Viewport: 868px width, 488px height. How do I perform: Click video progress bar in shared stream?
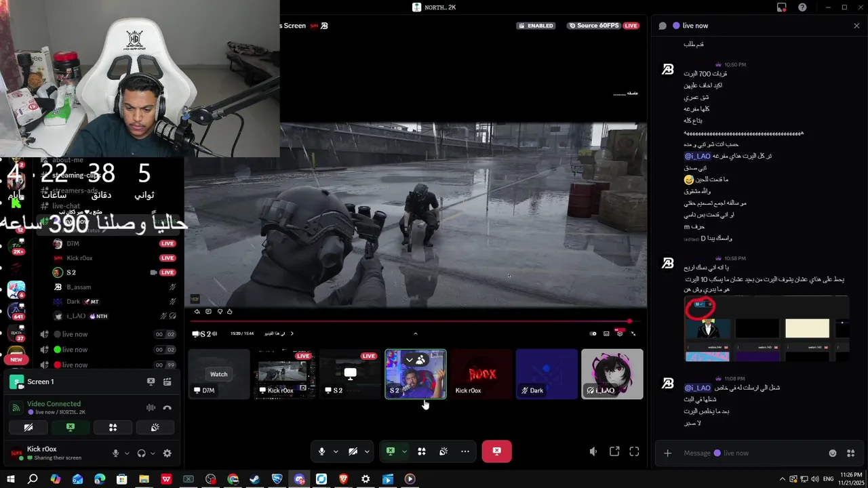[414, 321]
